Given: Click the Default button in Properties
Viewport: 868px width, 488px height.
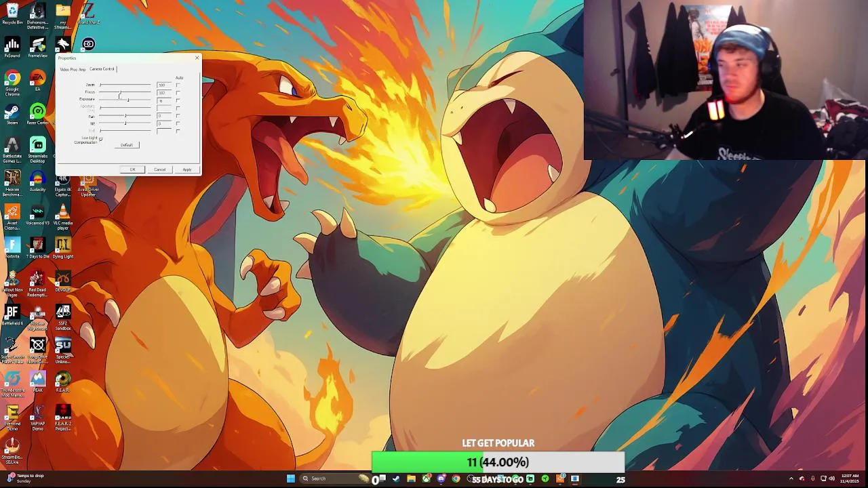Looking at the screenshot, I should click(127, 145).
